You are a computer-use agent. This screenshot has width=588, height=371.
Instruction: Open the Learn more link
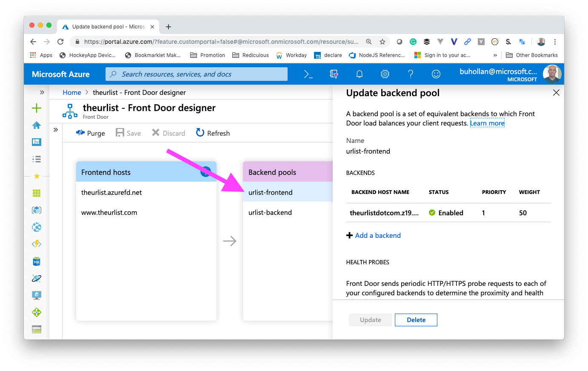(x=487, y=123)
